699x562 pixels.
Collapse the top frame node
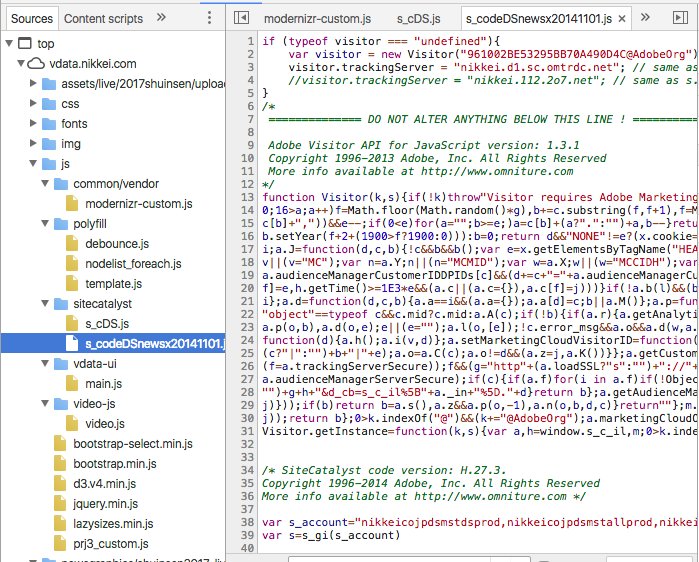(x=9, y=43)
